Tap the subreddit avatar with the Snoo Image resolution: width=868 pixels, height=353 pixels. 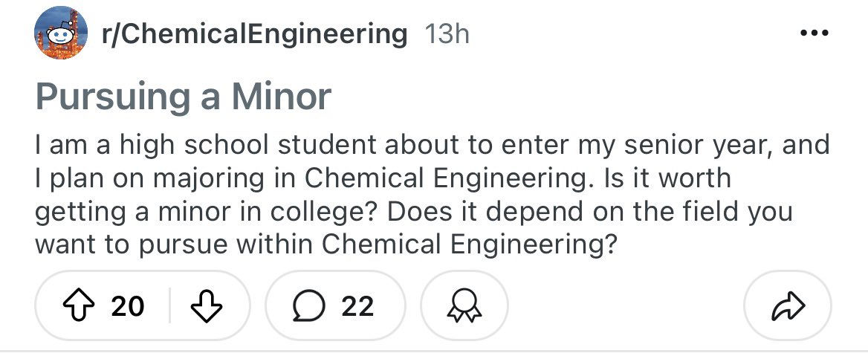(x=61, y=33)
